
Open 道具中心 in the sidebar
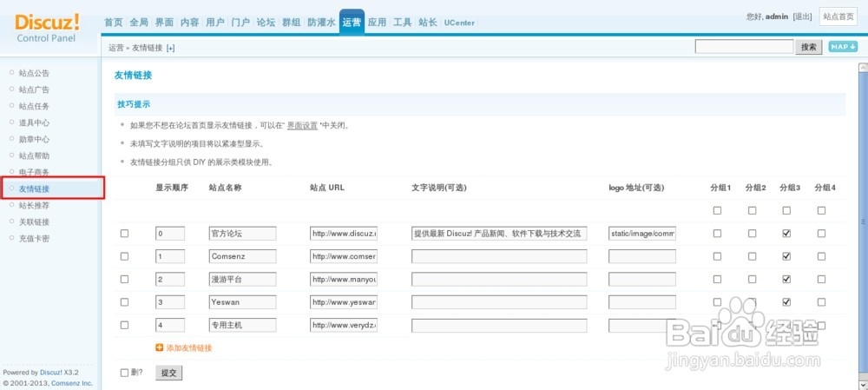(34, 122)
